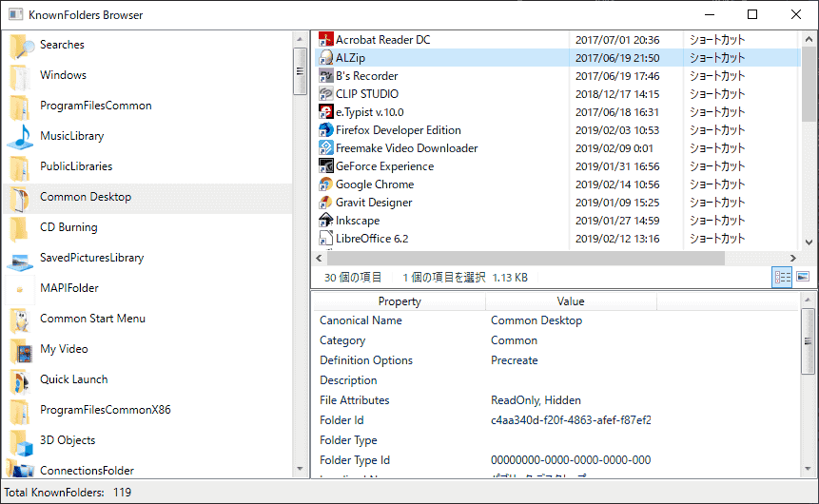This screenshot has width=819, height=504.
Task: Click the Windows folder icon
Action: click(x=21, y=76)
